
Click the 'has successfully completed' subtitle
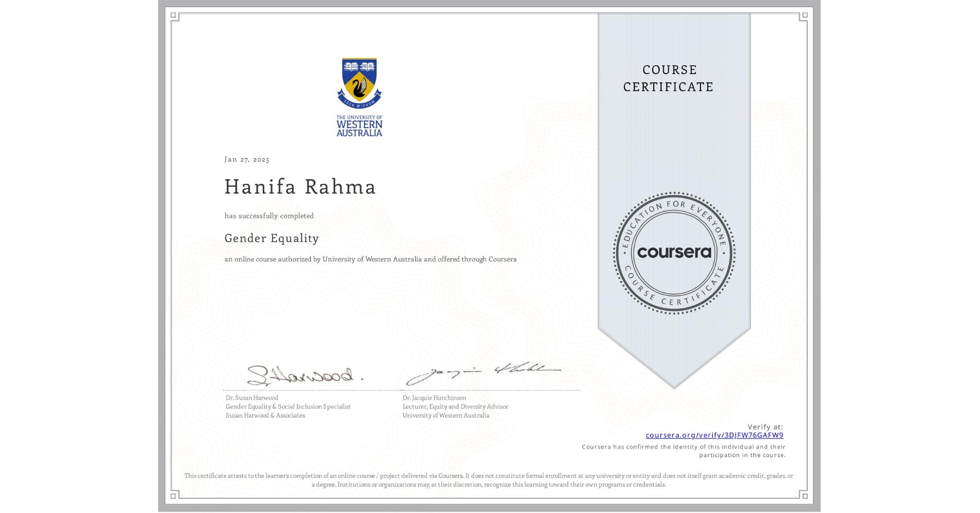[269, 216]
